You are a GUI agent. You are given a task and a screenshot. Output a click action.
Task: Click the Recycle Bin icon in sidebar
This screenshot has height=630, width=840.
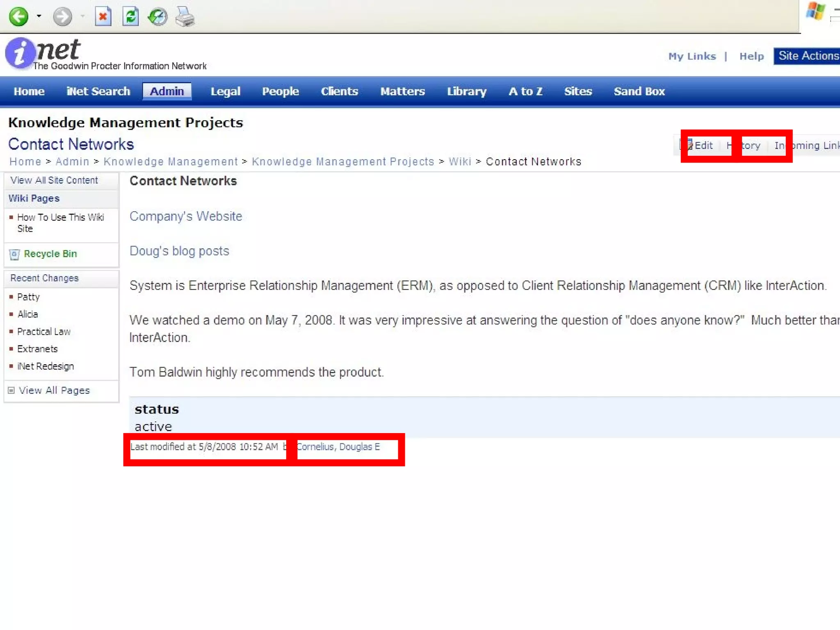(x=14, y=254)
